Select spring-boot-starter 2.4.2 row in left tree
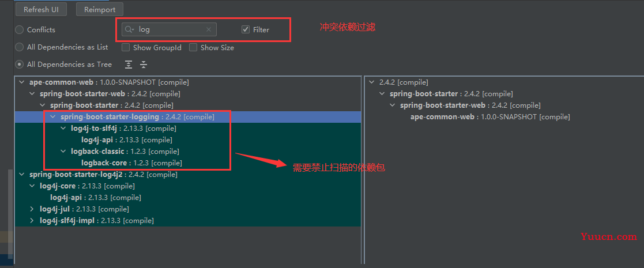 [x=188, y=105]
